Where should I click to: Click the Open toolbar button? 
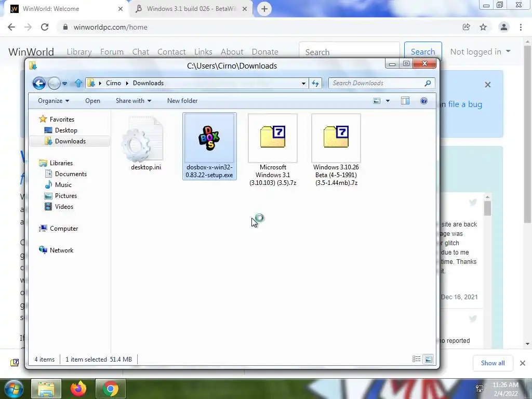coord(92,101)
